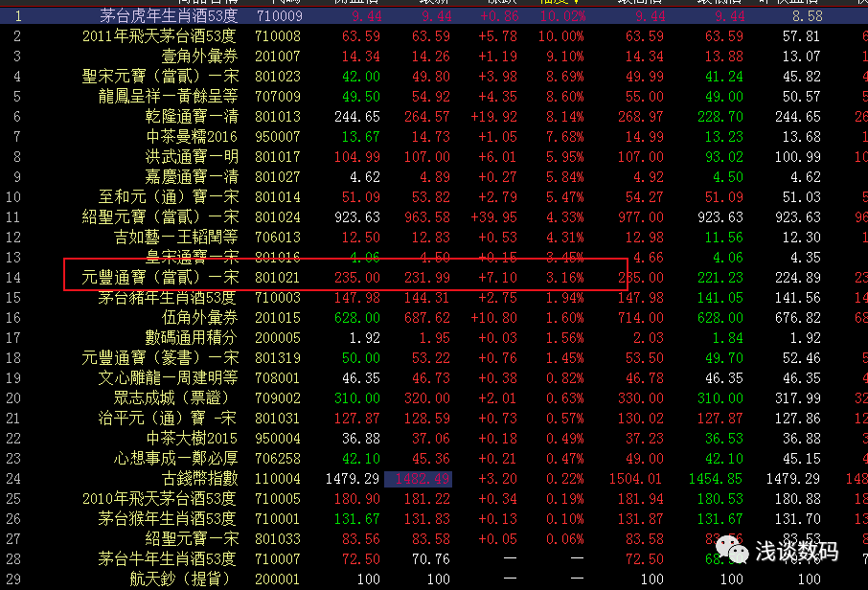Image resolution: width=868 pixels, height=590 pixels.
Task: Open the 至和元（通）寶一宋 entry
Action: (169, 197)
